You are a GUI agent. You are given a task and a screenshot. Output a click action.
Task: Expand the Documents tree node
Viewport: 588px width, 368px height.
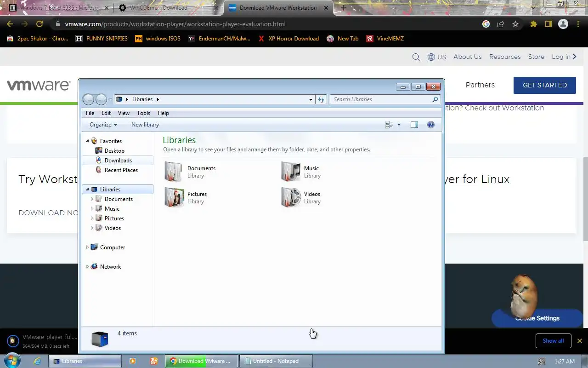tap(92, 199)
